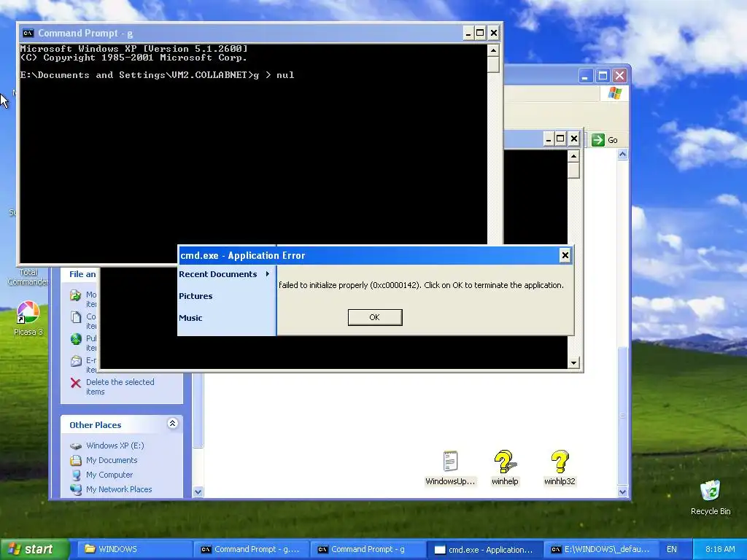Screen dimensions: 747x560
Task: Open Pictures from the Start menu fragment
Action: click(196, 296)
